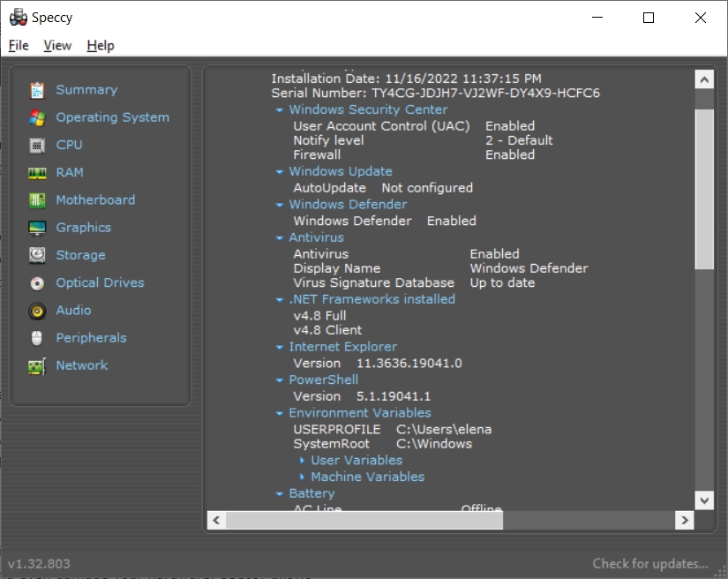The width and height of the screenshot is (728, 579).
Task: Click the Operating System Windows flag icon
Action: [37, 118]
